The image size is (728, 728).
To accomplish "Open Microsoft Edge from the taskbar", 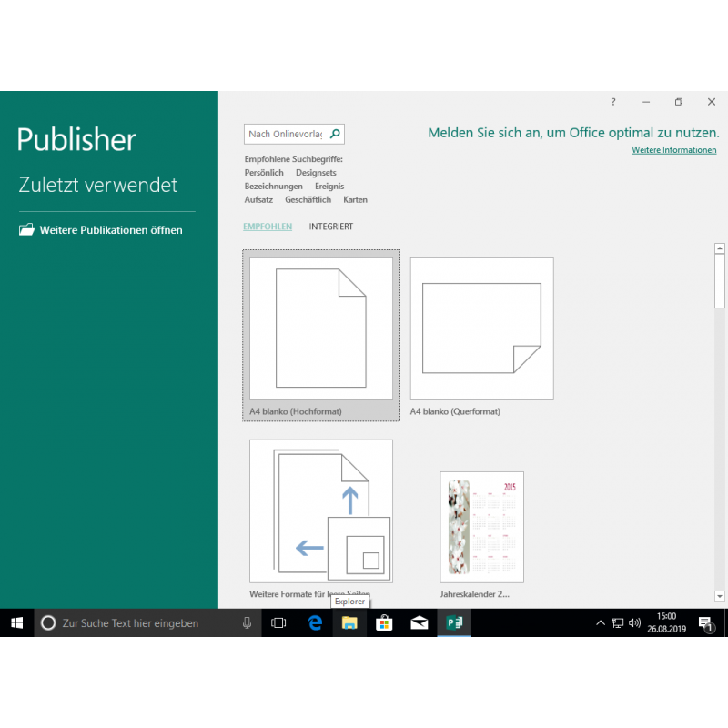I will coord(315,623).
